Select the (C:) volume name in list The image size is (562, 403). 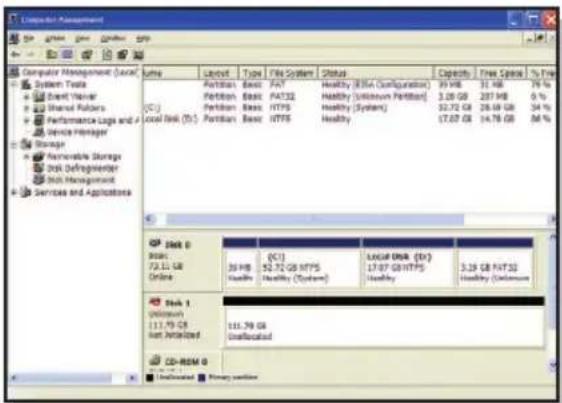tap(152, 108)
